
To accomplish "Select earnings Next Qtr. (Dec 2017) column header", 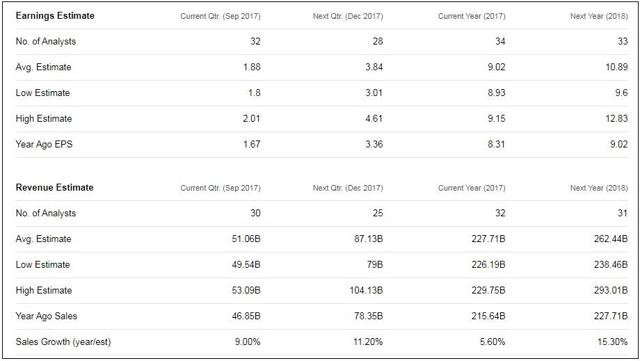I will tap(348, 16).
